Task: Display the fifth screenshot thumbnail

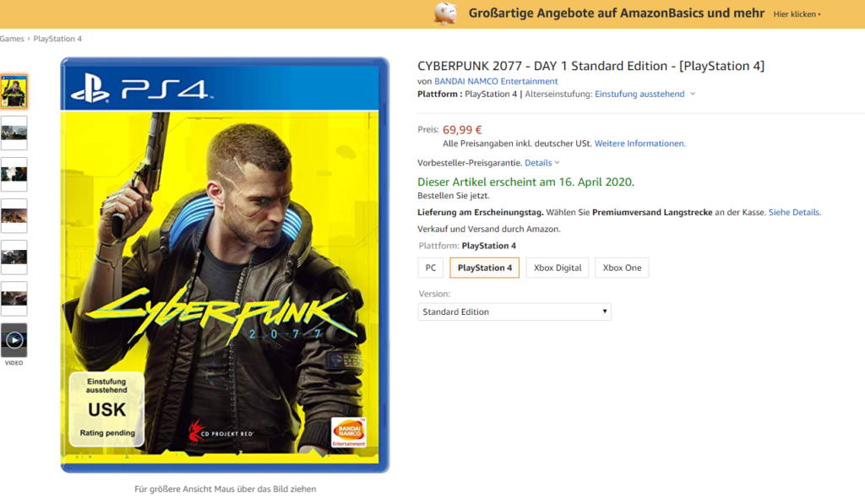Action: click(x=14, y=257)
